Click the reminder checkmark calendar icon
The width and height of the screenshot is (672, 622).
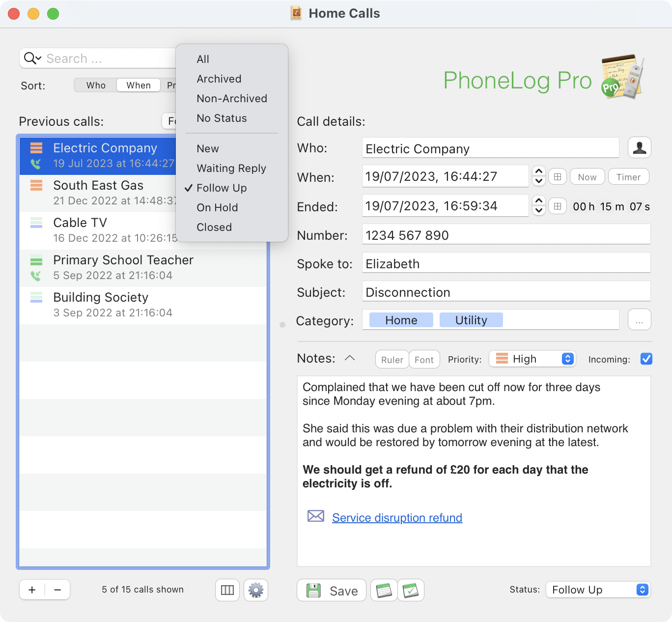[411, 590]
